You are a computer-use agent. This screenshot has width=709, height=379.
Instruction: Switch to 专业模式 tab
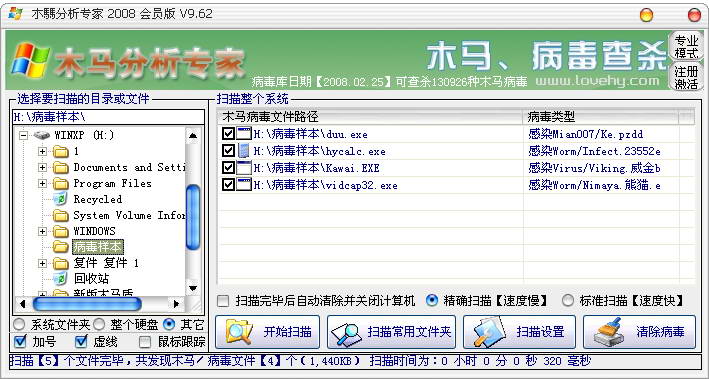686,46
